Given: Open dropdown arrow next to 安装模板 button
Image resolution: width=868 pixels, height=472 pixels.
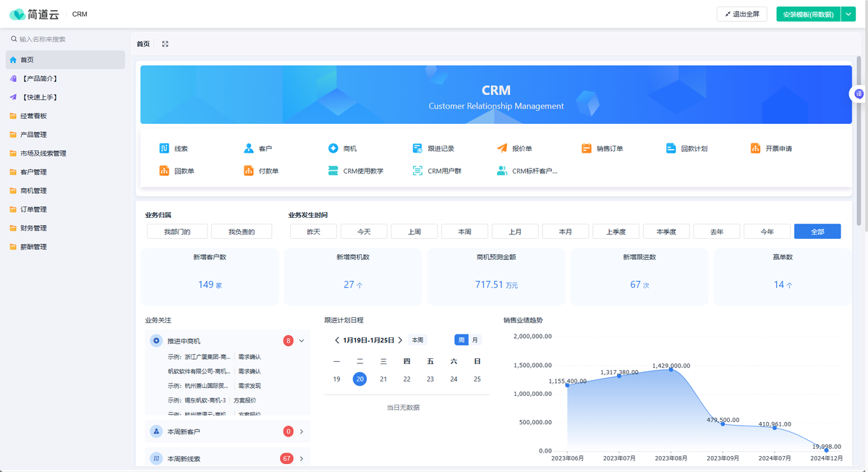Looking at the screenshot, I should click(x=848, y=14).
